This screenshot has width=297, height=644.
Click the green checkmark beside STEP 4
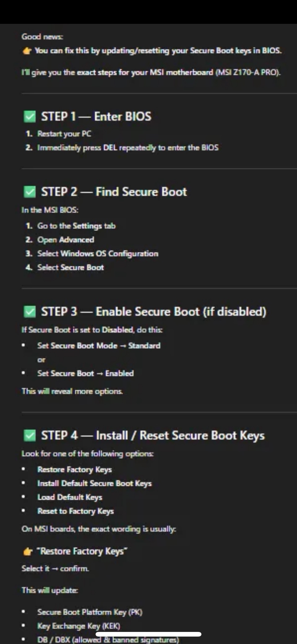pos(30,436)
